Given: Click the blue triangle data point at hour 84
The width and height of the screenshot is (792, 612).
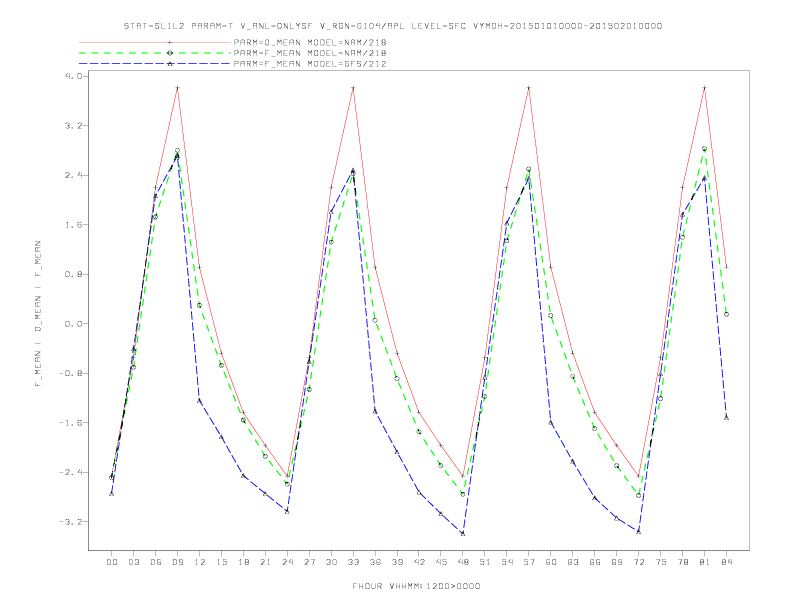Looking at the screenshot, I should 726,417.
